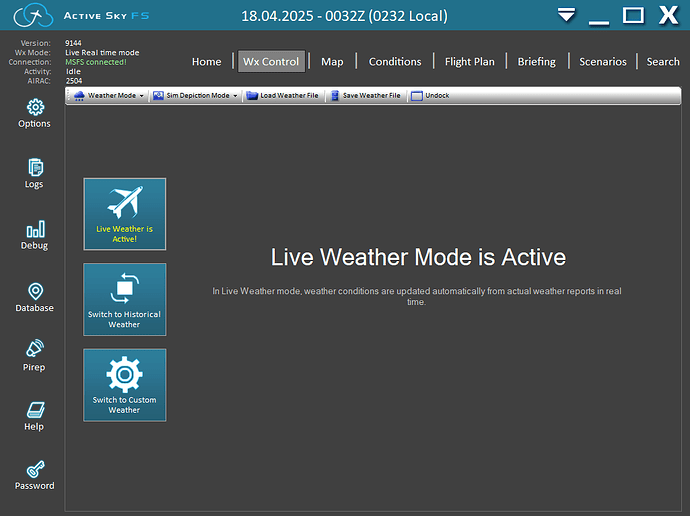The image size is (690, 516).
Task: Click the Load Weather File label
Action: pyautogui.click(x=289, y=95)
